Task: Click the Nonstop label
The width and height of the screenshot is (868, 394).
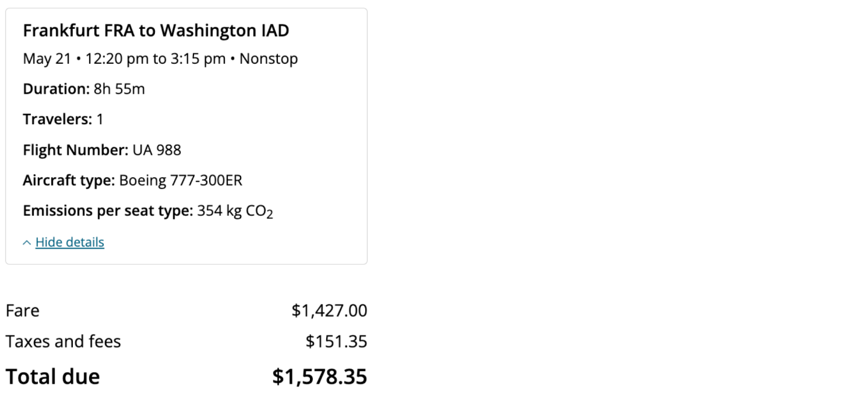Action: (x=269, y=59)
